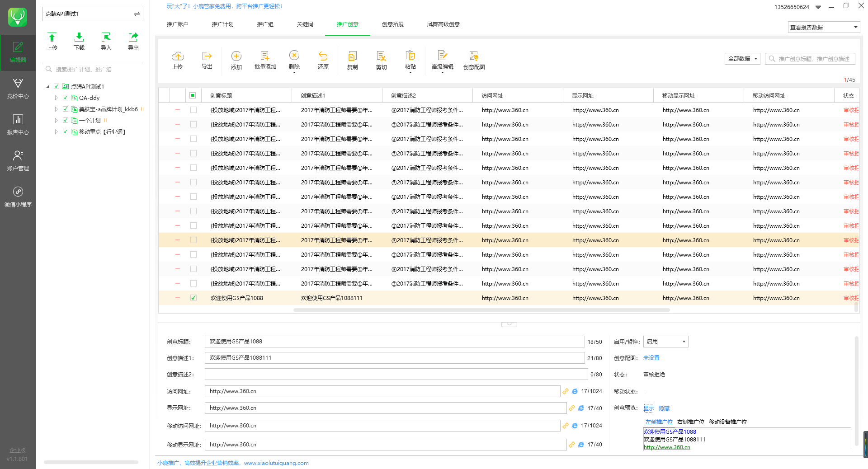The width and height of the screenshot is (868, 469).
Task: Click the browser icon next to 移动显示网址 field
Action: [581, 445]
